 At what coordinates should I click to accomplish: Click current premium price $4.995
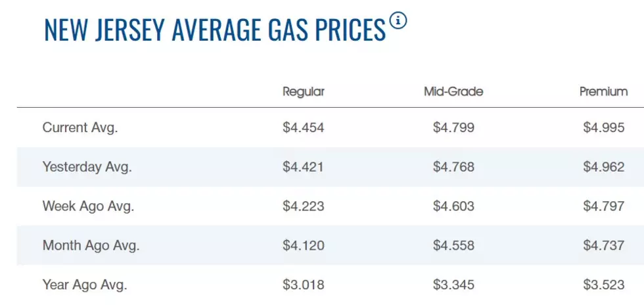coord(604,128)
